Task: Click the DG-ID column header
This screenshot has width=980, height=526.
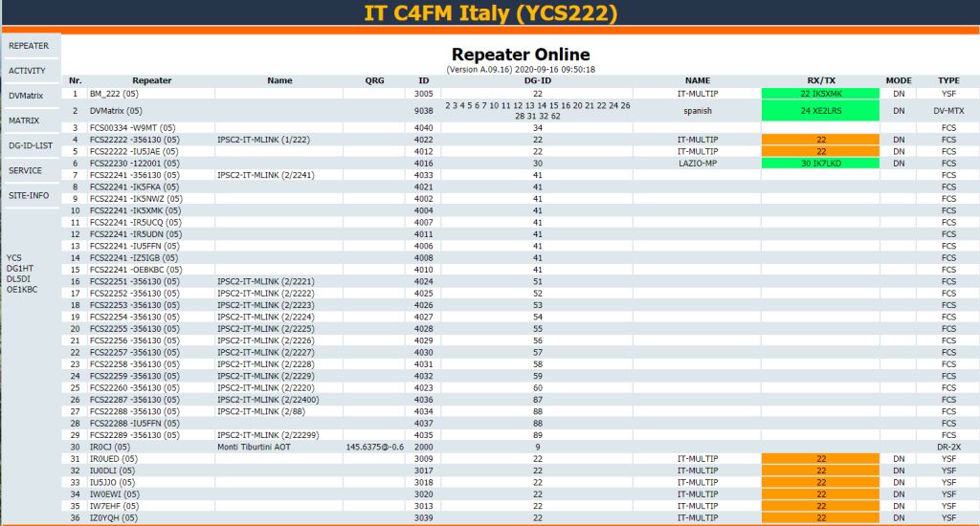Action: 537,81
